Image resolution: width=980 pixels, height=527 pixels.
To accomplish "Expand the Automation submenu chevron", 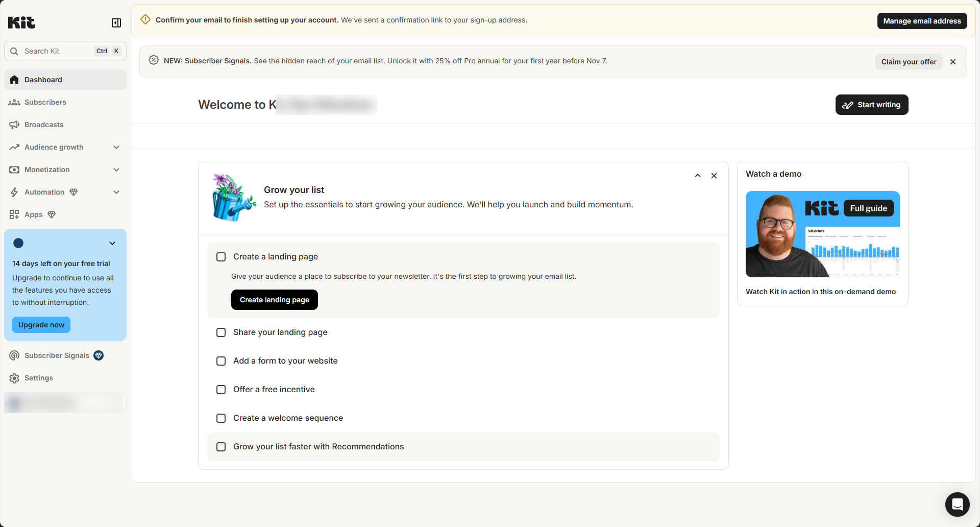I will (116, 192).
